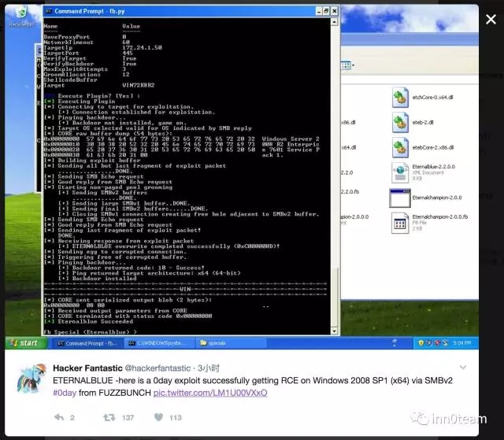Select the Eternalchampion-2.0.0 application icon
504x440 pixels.
(400, 198)
